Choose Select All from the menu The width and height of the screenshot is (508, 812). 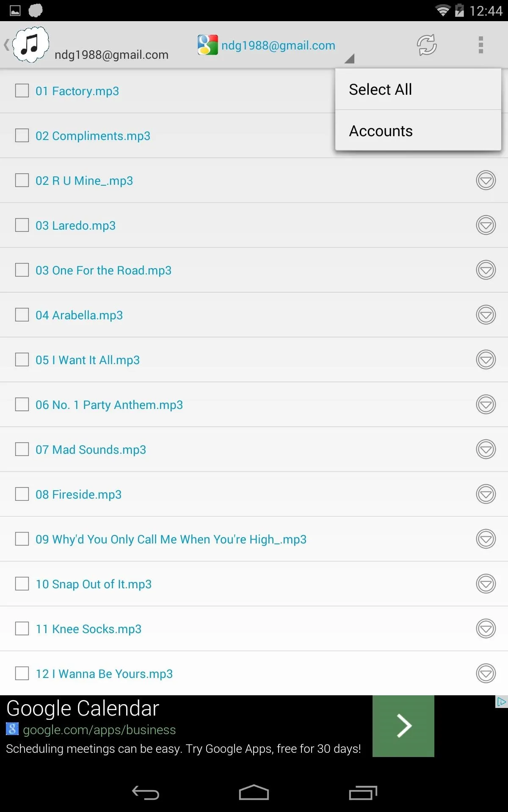pos(418,89)
